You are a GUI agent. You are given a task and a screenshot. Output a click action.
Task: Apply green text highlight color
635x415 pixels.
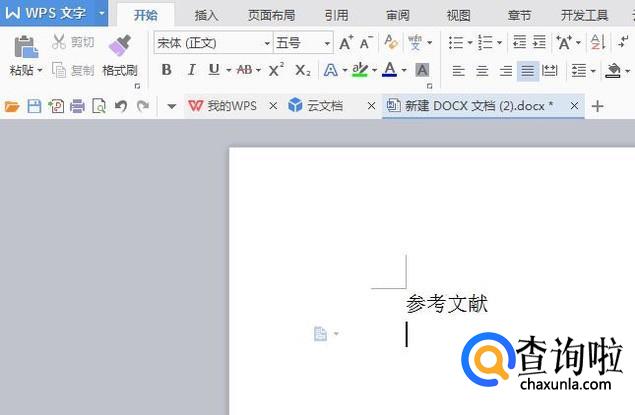360,70
